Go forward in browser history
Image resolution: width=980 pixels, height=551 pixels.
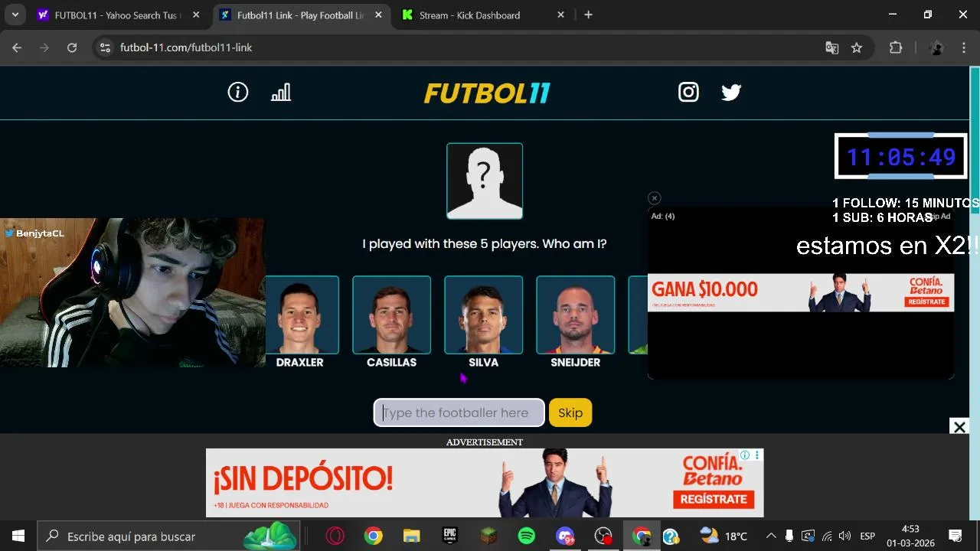(x=44, y=47)
